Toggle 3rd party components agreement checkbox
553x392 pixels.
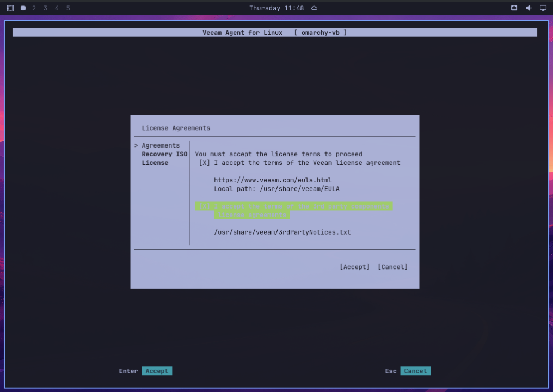point(204,206)
